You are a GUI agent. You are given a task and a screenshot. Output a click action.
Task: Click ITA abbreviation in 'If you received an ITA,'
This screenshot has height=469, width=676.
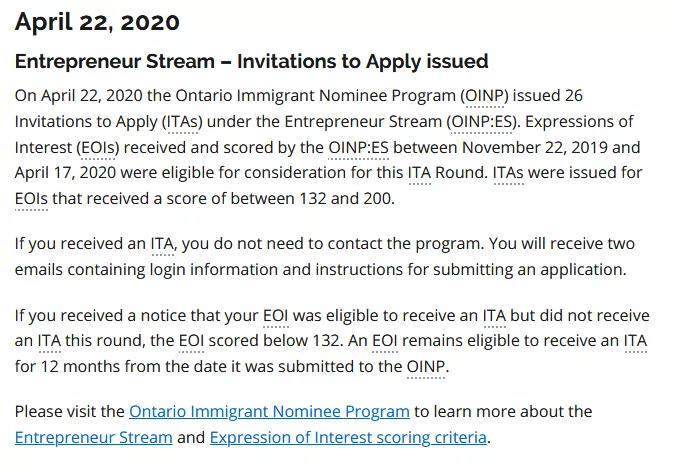[x=162, y=244]
